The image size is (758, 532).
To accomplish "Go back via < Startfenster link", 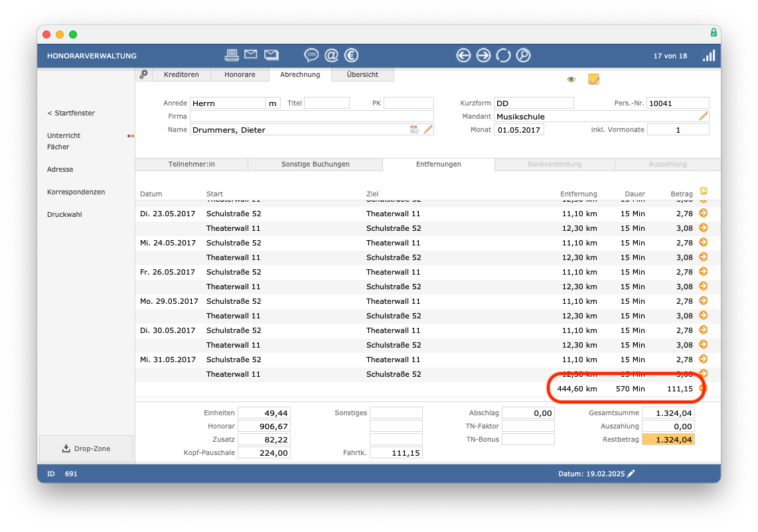I will point(71,113).
